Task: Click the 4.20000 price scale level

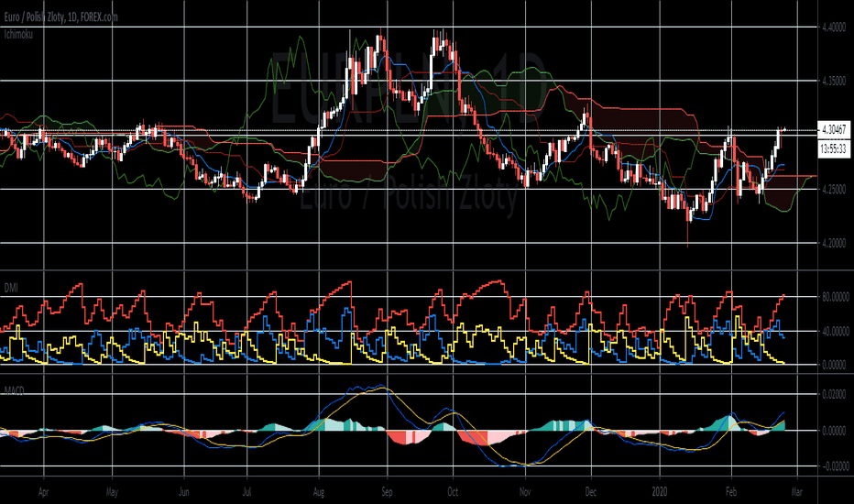Action: pos(835,243)
